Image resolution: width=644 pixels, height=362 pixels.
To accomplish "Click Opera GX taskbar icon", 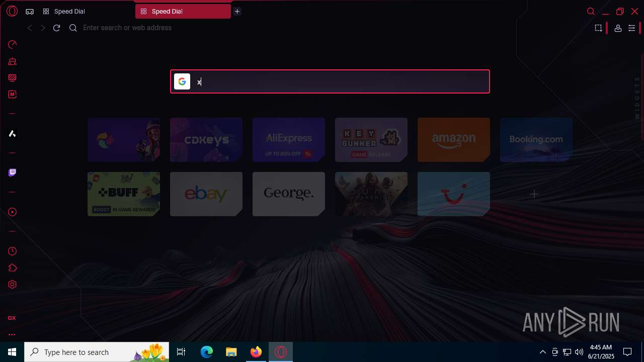I will pyautogui.click(x=281, y=352).
